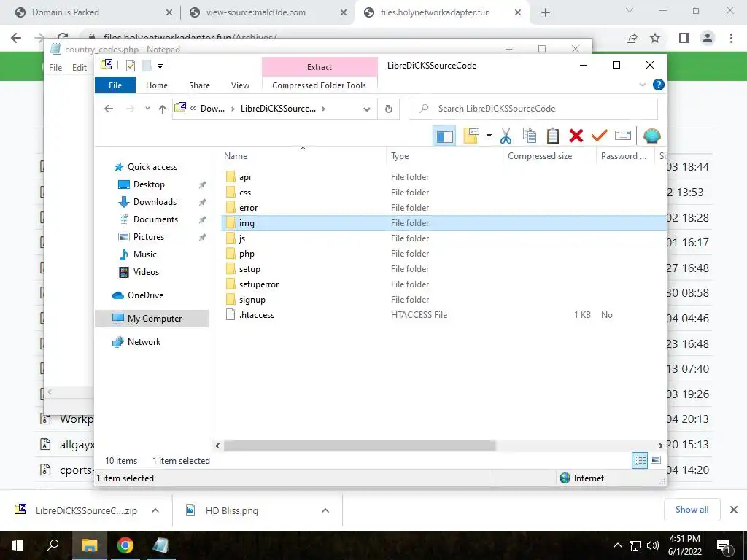Screen dimensions: 747x560
Task: Open options for HD Bliss.png download
Action: pos(325,510)
